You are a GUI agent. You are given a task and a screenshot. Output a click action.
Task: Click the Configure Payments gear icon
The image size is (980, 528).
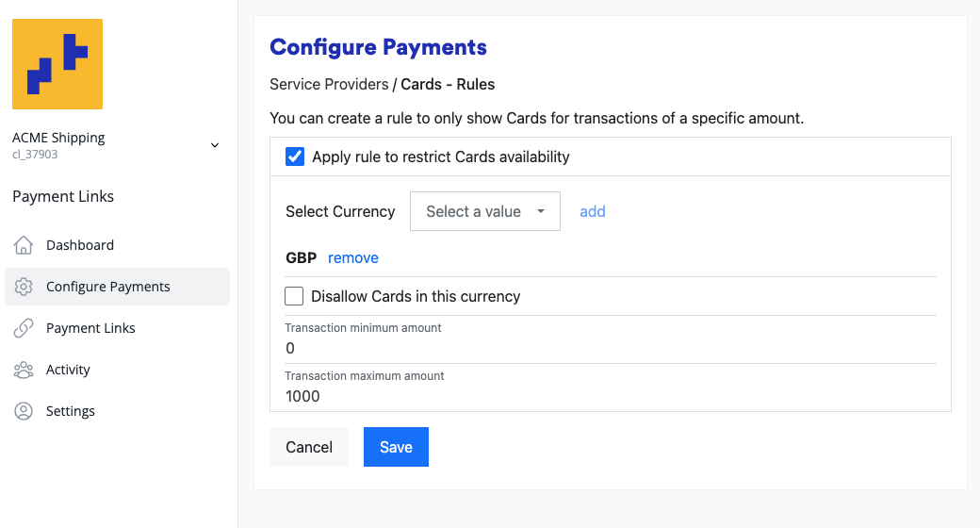[24, 287]
